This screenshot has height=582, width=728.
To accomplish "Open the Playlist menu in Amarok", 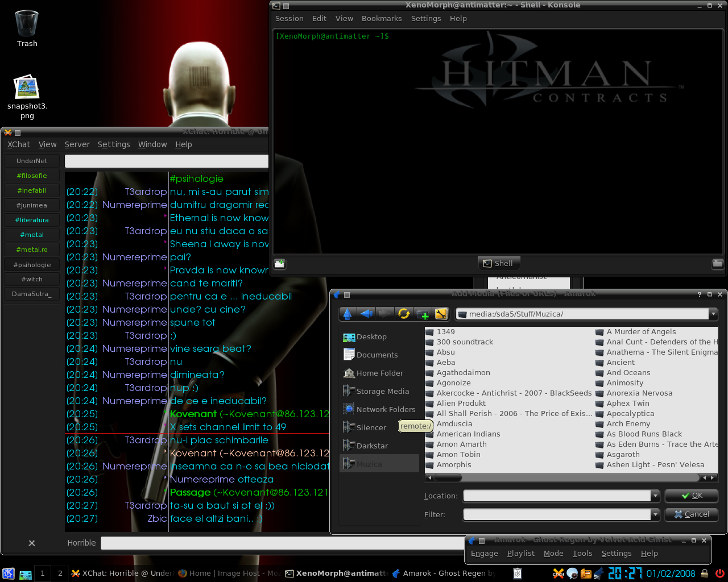I will [x=521, y=553].
